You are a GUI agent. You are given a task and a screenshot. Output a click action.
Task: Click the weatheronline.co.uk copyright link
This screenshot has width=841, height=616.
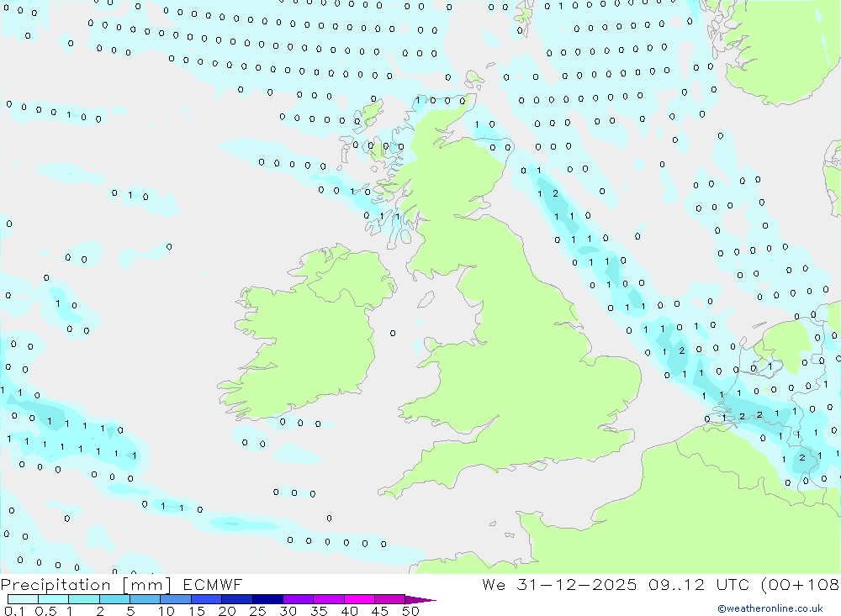pyautogui.click(x=770, y=608)
